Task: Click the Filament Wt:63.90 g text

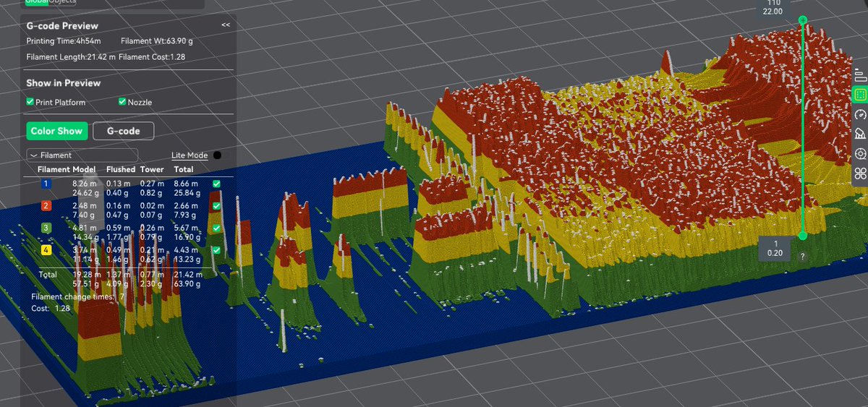Action: coord(156,41)
